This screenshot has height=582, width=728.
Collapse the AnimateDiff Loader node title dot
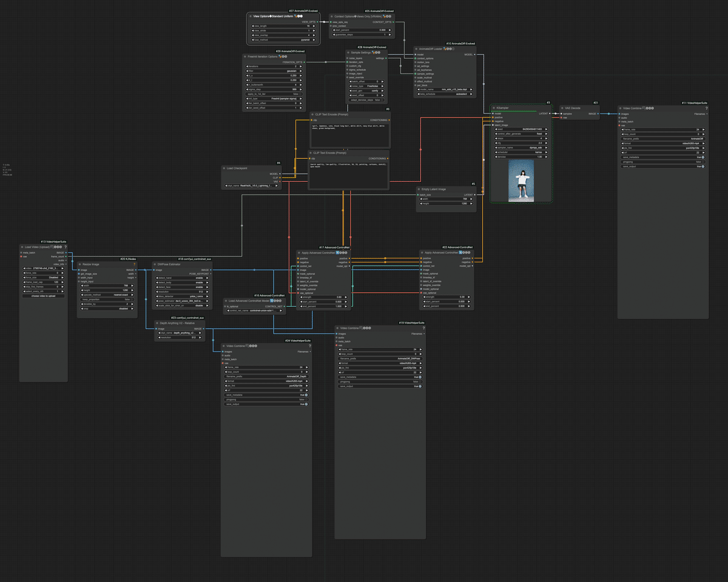coord(417,48)
